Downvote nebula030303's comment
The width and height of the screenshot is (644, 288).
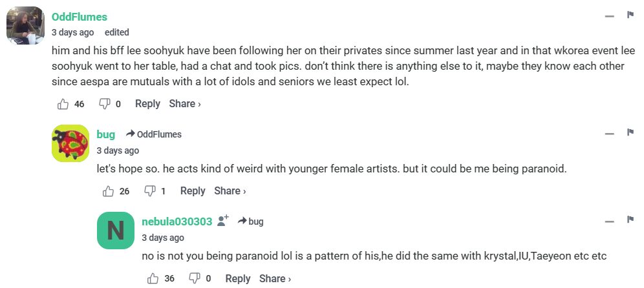[194, 279]
